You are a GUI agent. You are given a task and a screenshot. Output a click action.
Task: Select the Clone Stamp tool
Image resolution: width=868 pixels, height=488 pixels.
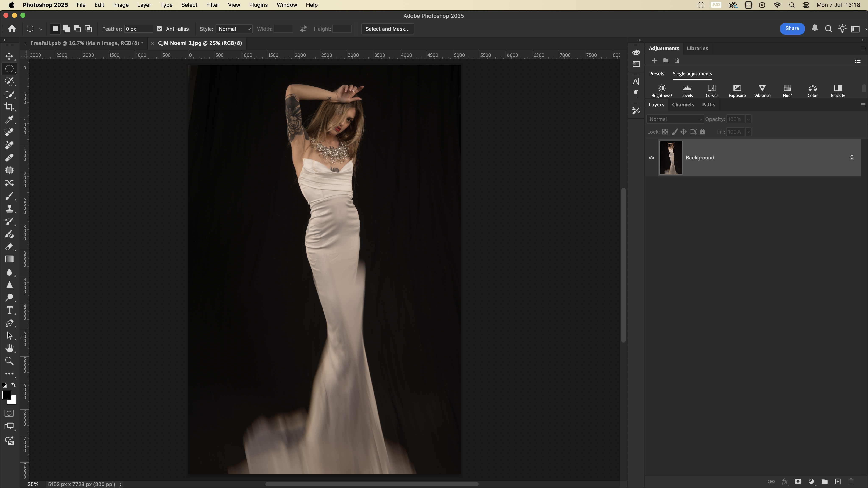point(9,209)
